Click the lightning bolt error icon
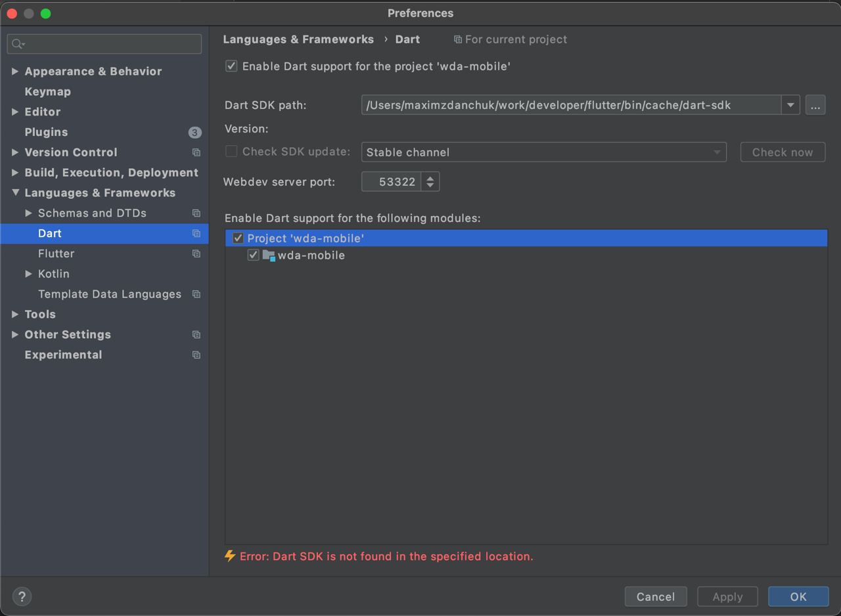 [x=230, y=556]
